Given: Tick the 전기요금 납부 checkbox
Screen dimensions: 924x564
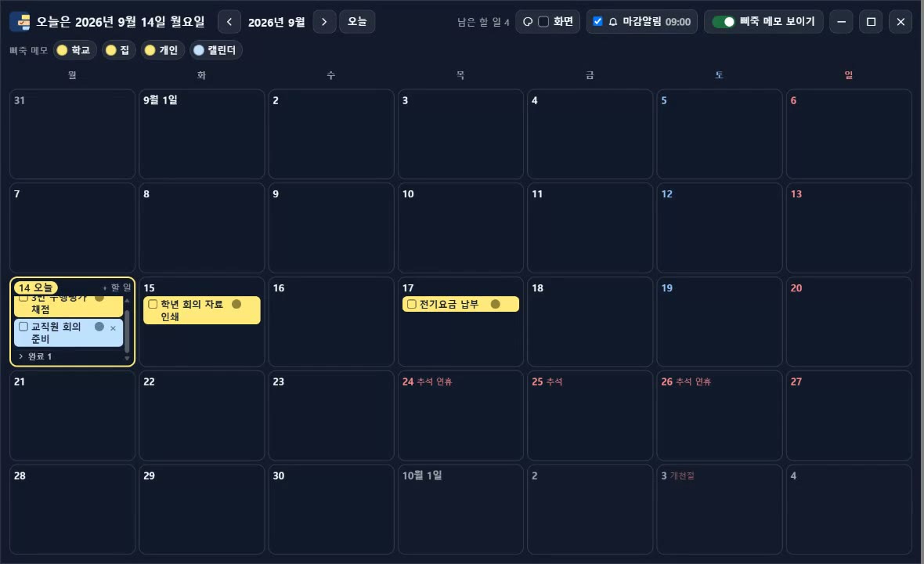Looking at the screenshot, I should pyautogui.click(x=412, y=304).
